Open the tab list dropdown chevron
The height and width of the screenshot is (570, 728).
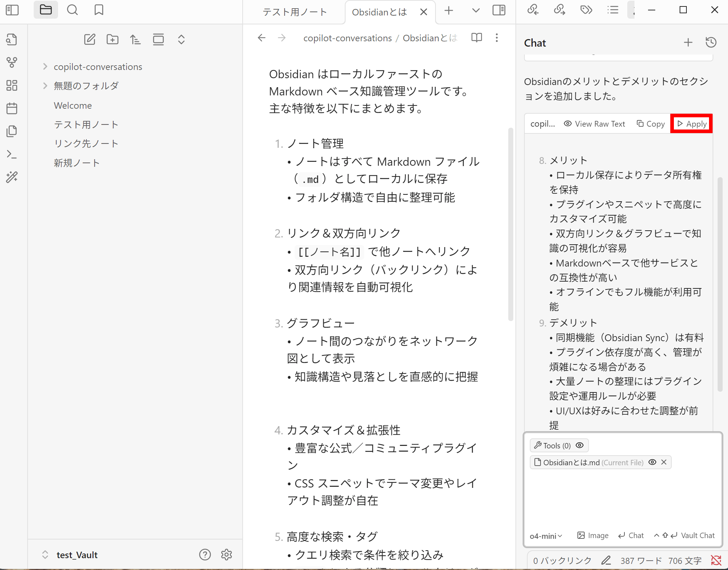[x=476, y=11]
